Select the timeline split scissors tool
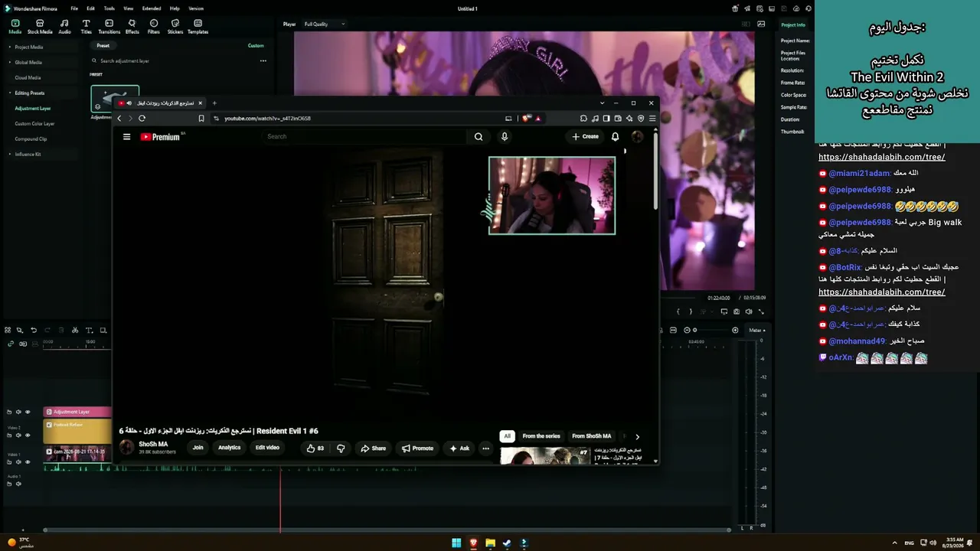The image size is (980, 551). 75,331
